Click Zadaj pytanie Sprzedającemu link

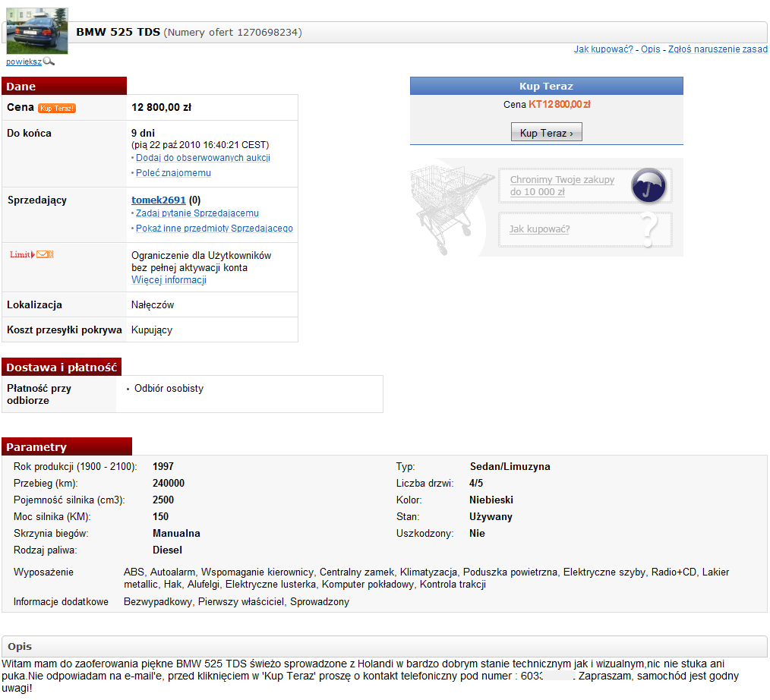pyautogui.click(x=197, y=213)
